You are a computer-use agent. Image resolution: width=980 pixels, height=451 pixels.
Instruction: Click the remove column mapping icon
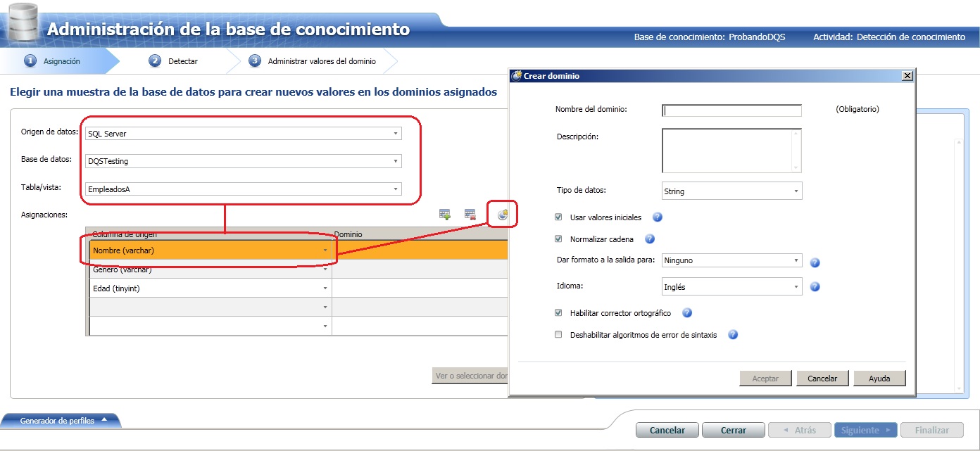tap(469, 214)
